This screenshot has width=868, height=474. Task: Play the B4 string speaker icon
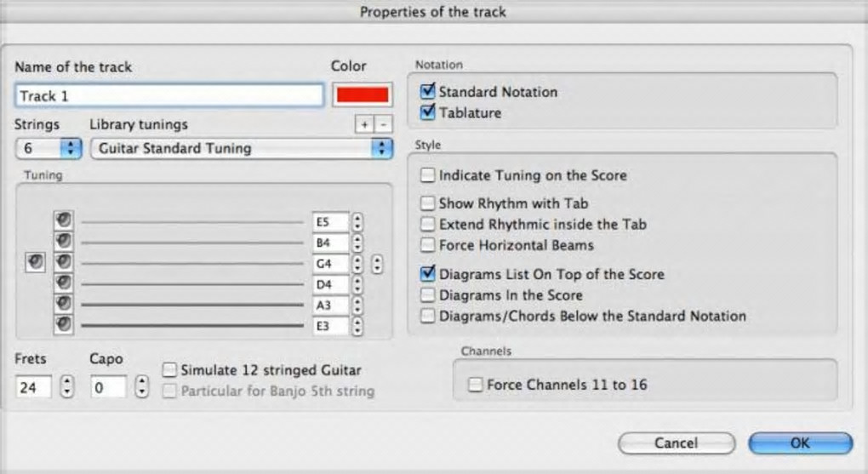[64, 243]
